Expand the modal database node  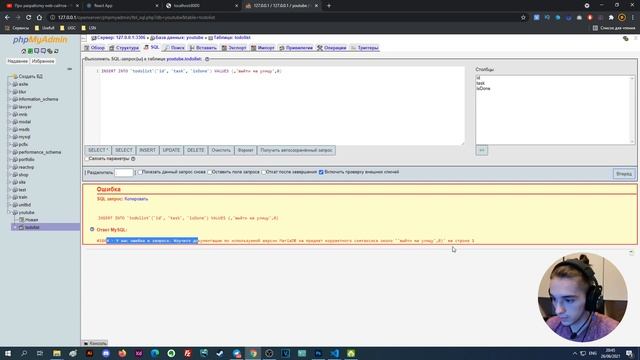pyautogui.click(x=10, y=122)
